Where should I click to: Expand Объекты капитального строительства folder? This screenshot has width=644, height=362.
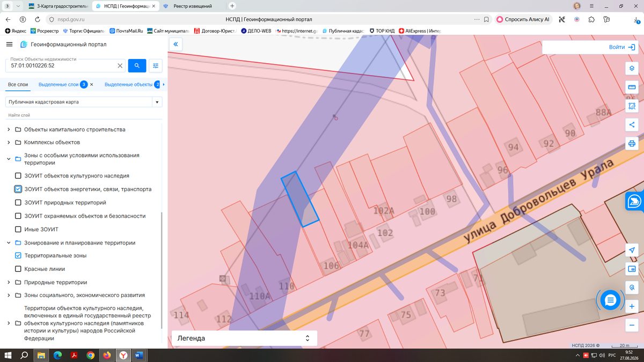click(x=9, y=130)
